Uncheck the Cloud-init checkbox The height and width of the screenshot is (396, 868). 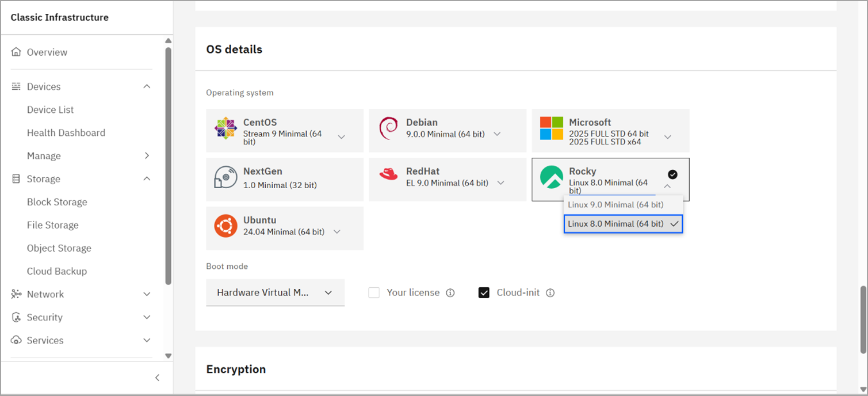[484, 293]
